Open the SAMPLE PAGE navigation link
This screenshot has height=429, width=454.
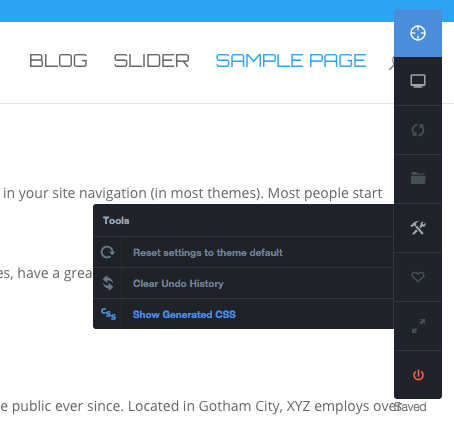(x=291, y=61)
